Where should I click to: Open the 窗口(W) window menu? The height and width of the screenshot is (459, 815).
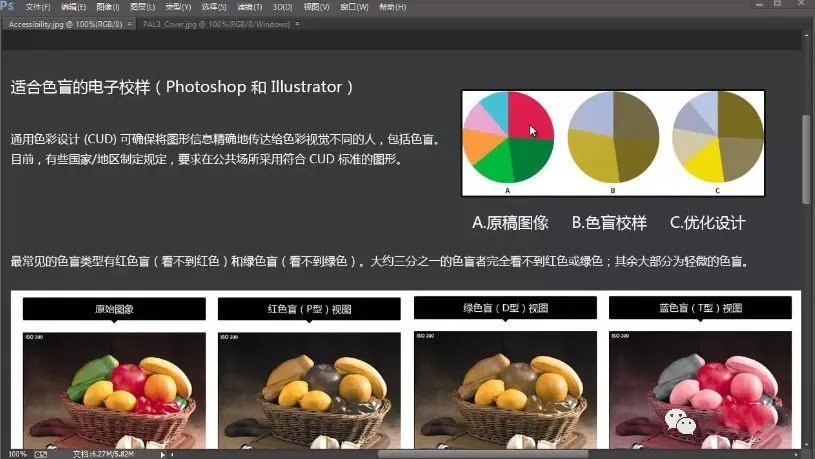click(x=354, y=7)
